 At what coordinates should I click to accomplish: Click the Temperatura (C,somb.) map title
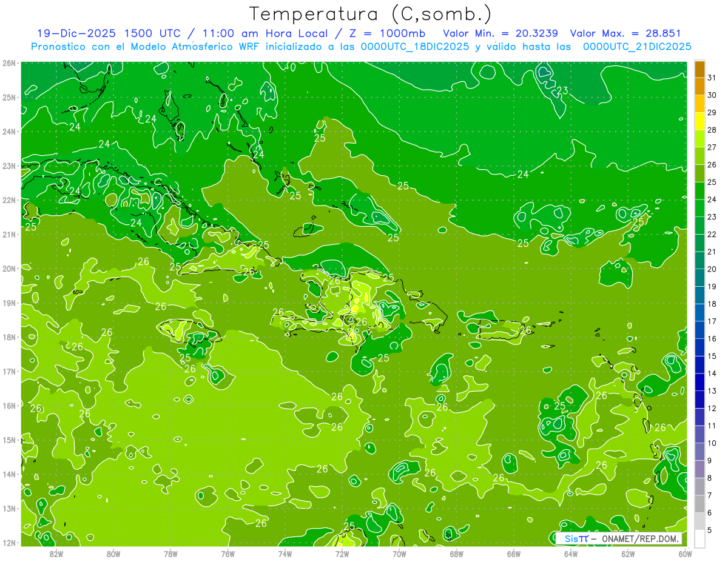371,14
